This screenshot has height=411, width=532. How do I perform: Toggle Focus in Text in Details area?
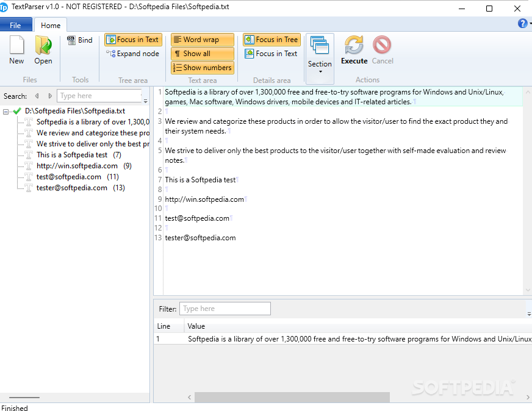[271, 54]
